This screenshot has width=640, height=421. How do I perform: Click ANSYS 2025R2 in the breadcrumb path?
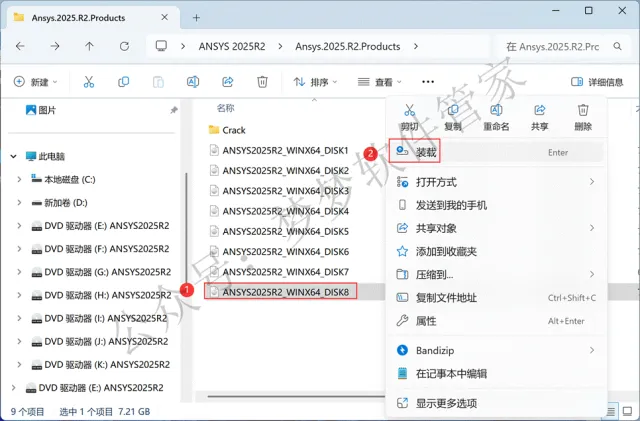point(232,46)
